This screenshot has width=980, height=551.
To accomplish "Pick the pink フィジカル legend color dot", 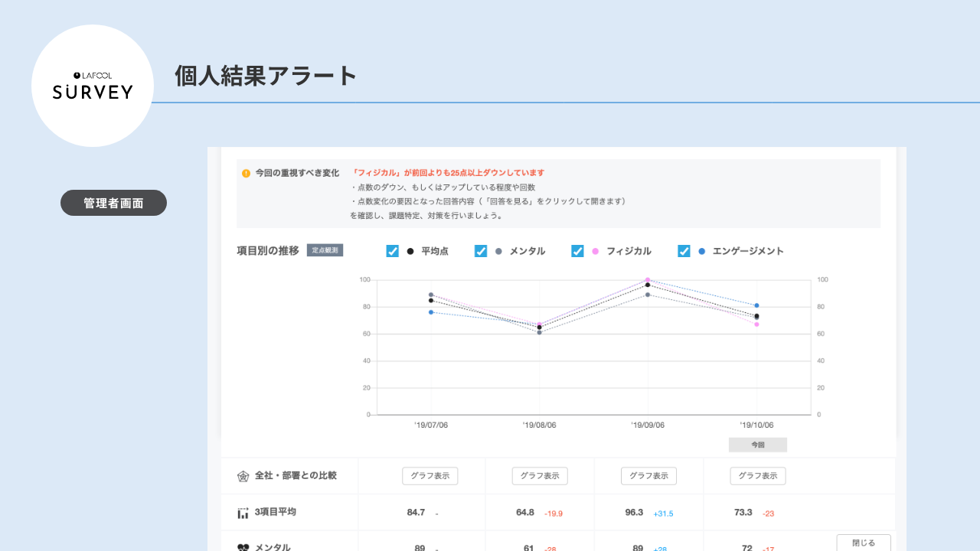I will click(595, 251).
